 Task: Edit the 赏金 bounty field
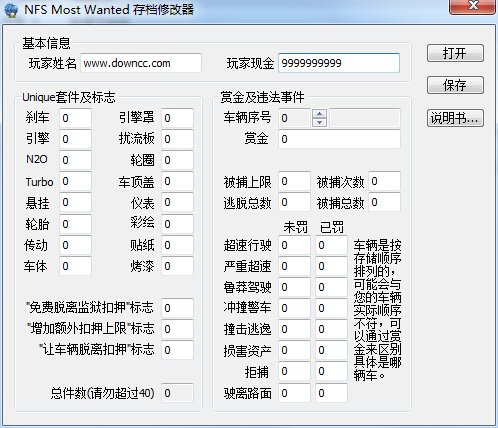click(339, 139)
